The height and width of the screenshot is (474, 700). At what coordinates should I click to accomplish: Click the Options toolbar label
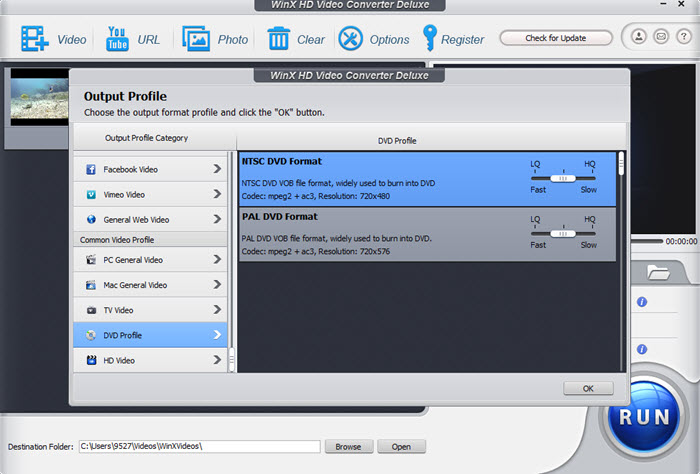[389, 40]
